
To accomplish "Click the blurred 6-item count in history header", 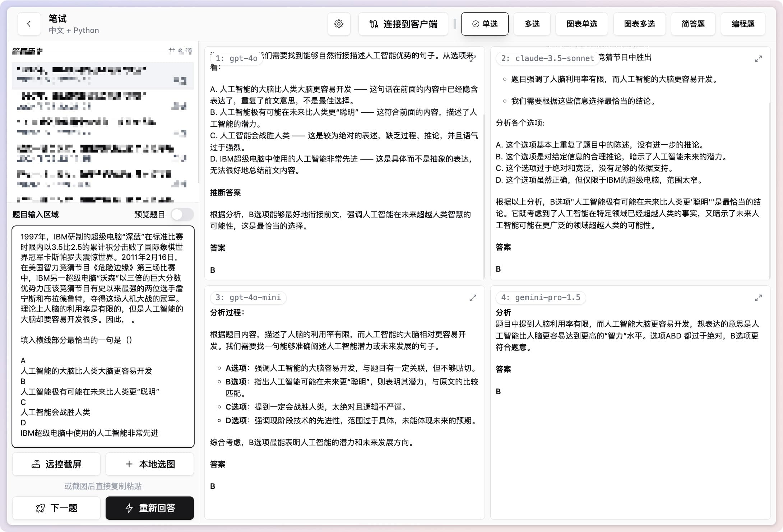I will pos(180,51).
